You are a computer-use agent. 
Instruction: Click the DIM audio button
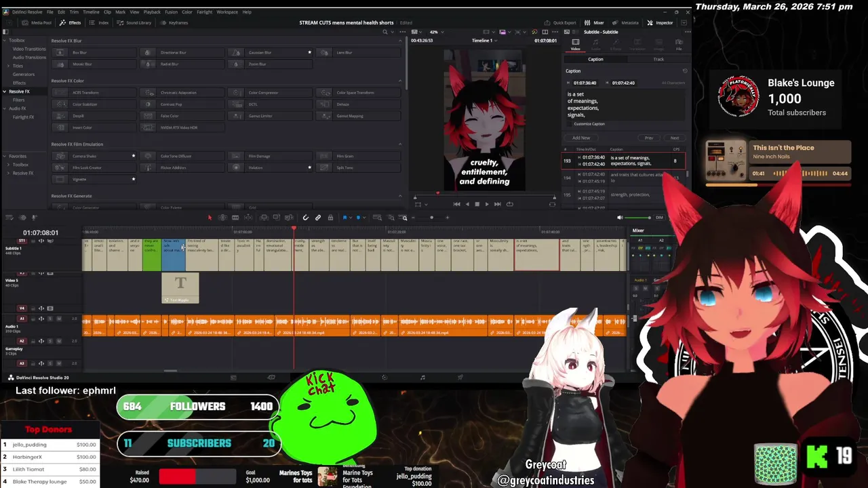pos(659,218)
